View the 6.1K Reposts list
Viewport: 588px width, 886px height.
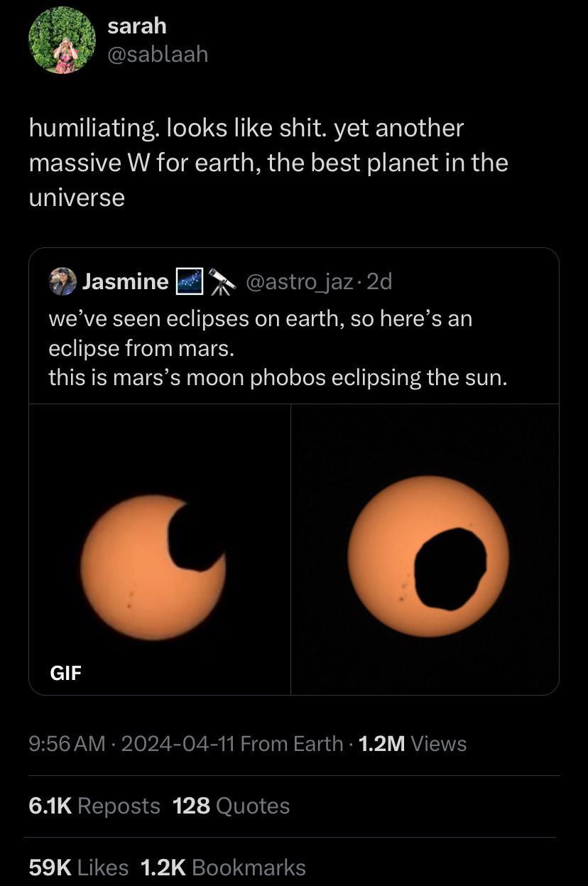94,806
